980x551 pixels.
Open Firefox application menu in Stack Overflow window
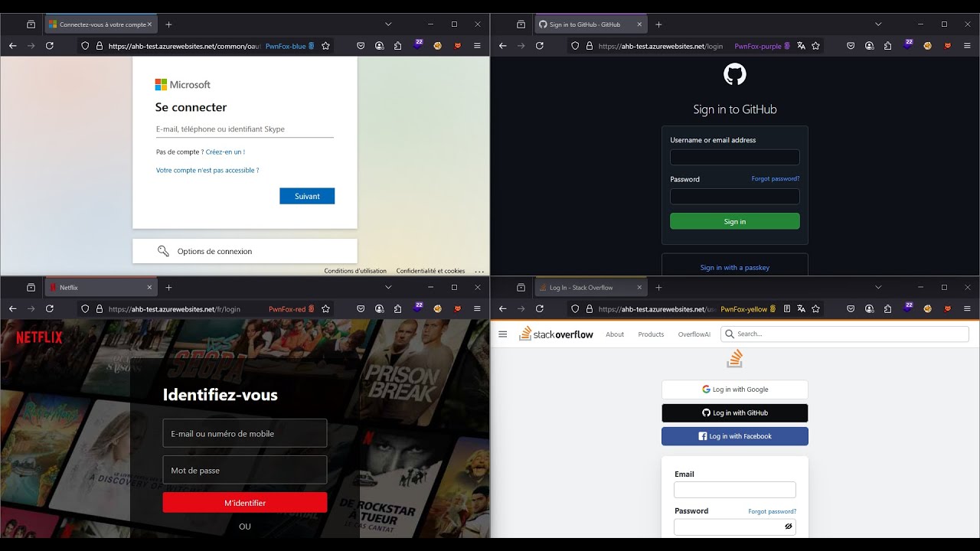(967, 309)
